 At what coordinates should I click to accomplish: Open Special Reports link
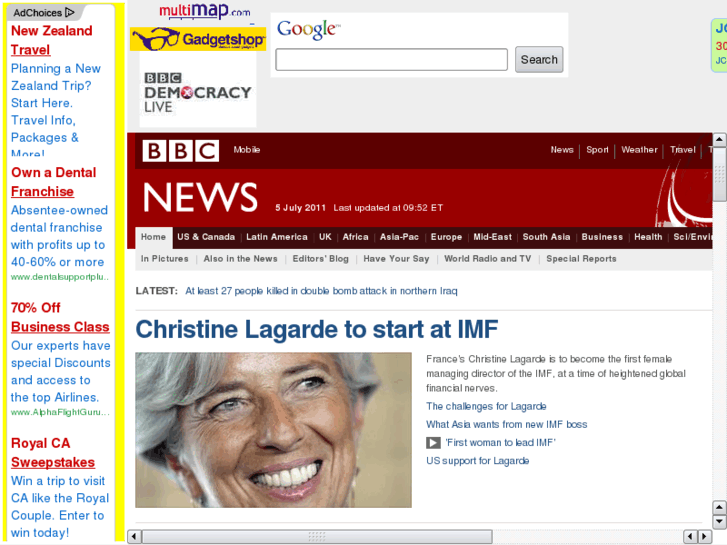581,259
